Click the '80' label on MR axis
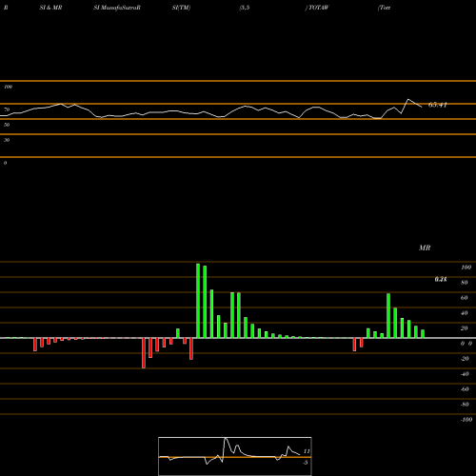 click(465, 283)
